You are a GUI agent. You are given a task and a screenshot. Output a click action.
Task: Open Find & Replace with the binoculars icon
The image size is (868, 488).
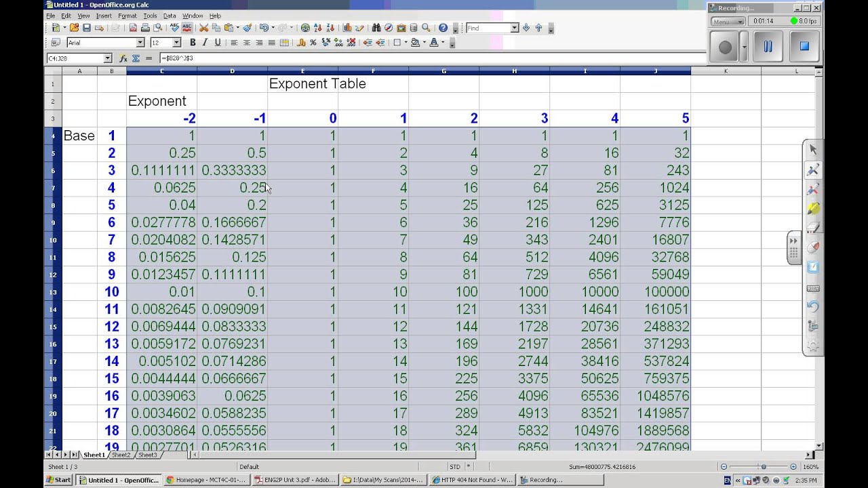pos(376,28)
